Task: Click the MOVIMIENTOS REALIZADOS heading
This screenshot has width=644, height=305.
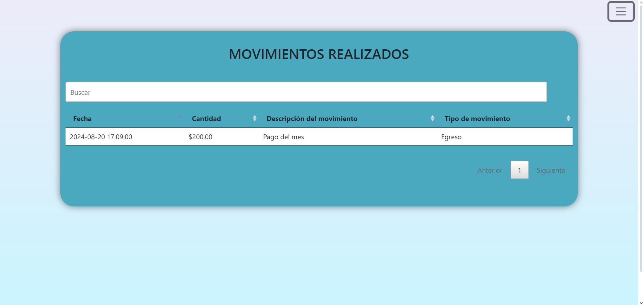Action: (x=319, y=54)
